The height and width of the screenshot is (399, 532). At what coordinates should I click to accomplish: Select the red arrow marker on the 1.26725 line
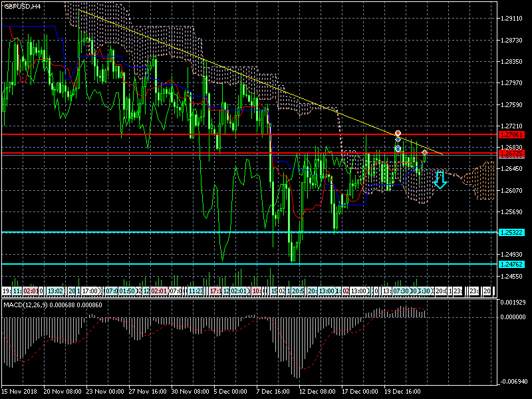[424, 154]
